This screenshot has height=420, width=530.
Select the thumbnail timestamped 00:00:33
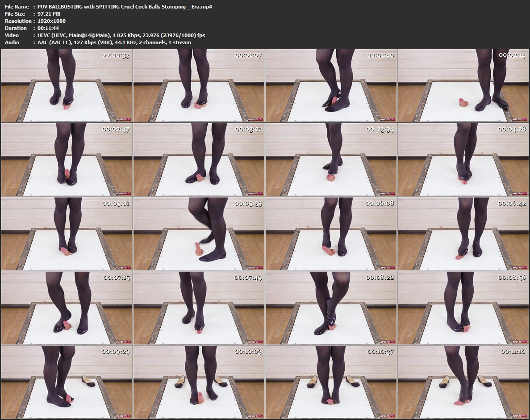pos(67,85)
